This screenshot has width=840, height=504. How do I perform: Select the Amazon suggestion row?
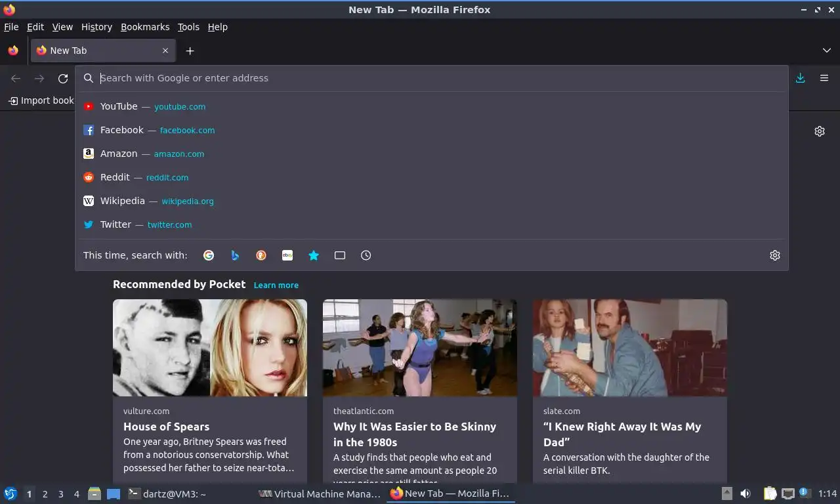432,154
